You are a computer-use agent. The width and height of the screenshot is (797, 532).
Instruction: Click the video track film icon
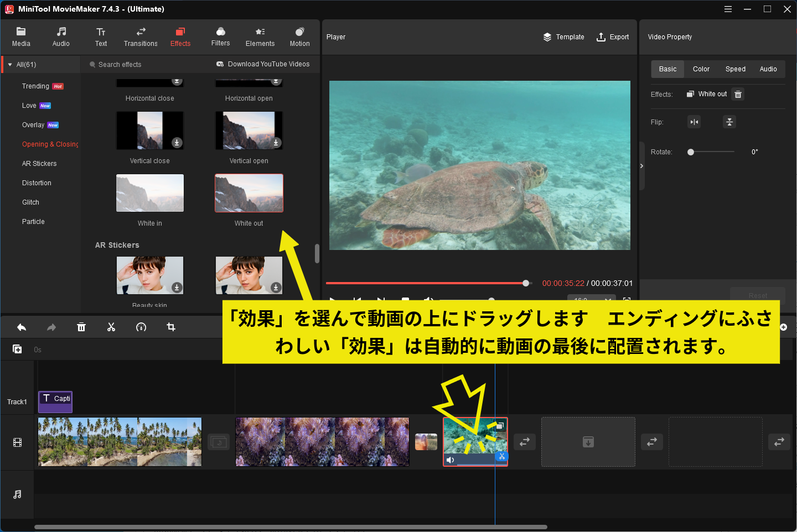(17, 442)
